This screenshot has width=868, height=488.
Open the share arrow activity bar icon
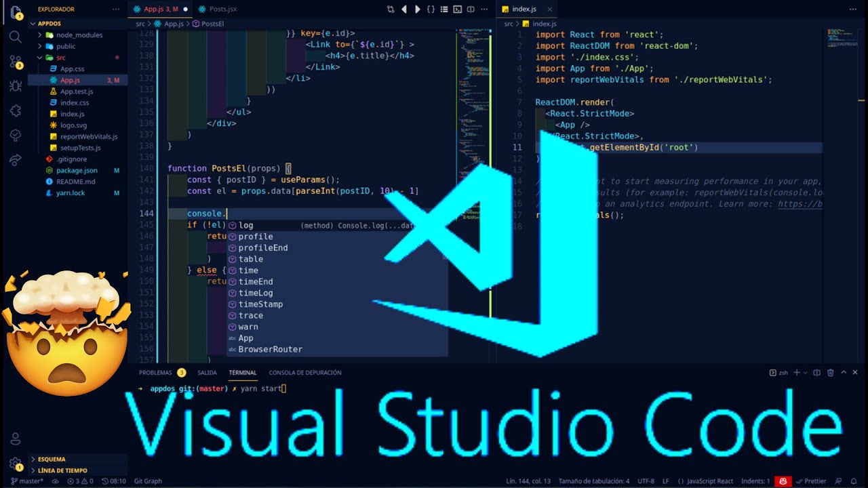click(x=15, y=160)
